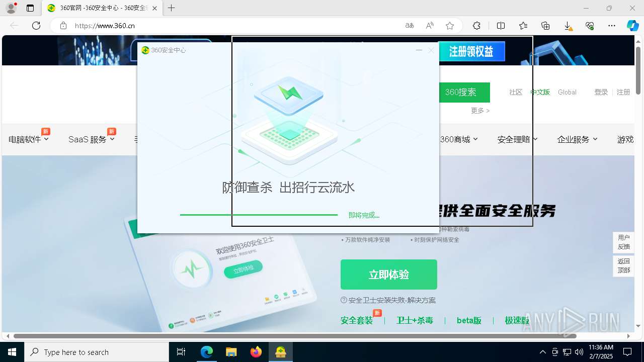This screenshot has width=644, height=362.
Task: Open Edge Settings and more menu
Action: tap(612, 26)
